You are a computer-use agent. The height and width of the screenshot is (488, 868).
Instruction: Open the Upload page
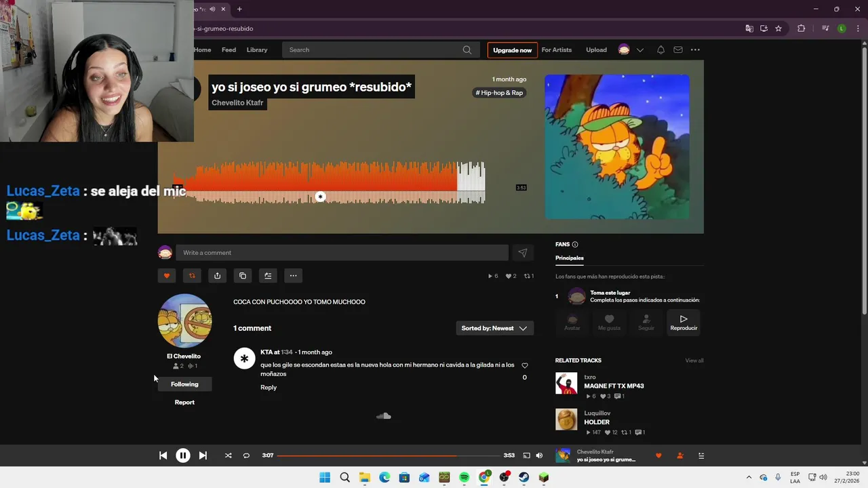(x=597, y=49)
